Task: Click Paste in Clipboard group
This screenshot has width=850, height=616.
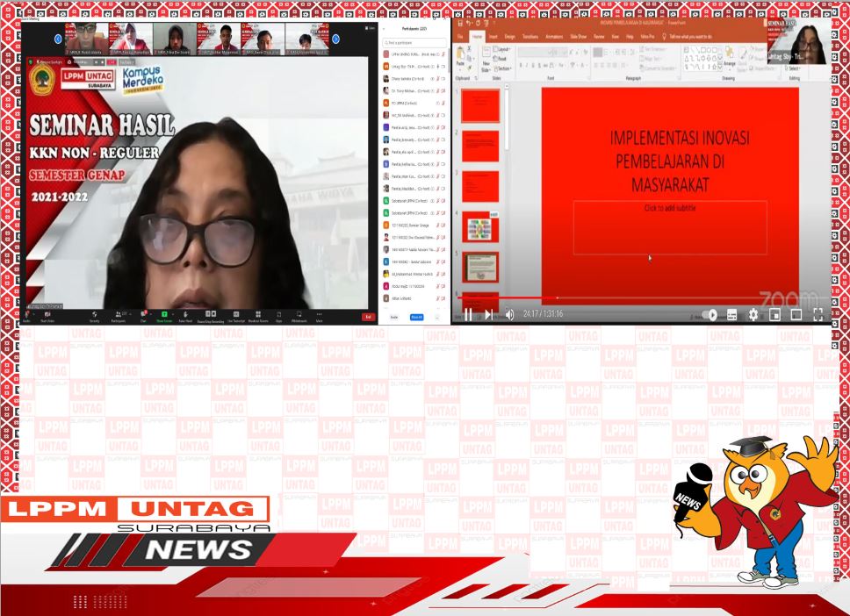Action: (x=460, y=58)
